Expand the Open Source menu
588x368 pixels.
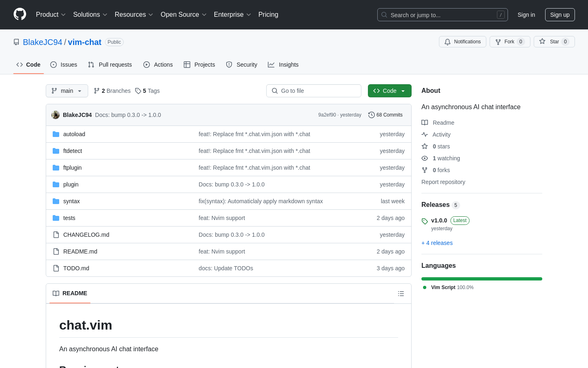click(x=184, y=14)
